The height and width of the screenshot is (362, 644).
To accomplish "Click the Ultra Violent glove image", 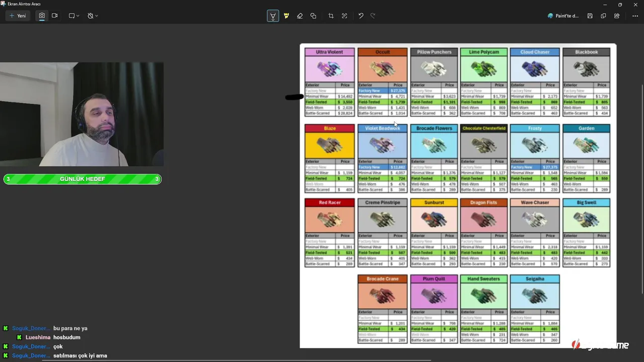I will pos(330,69).
